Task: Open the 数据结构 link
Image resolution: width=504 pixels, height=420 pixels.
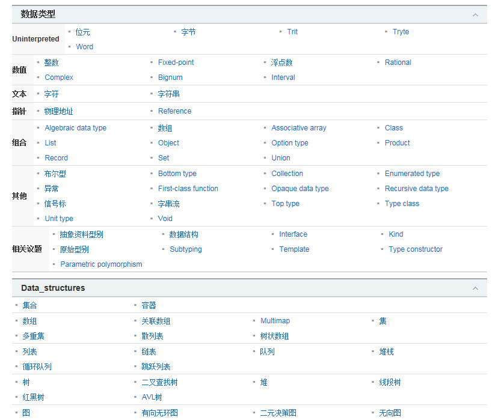Action: pyautogui.click(x=184, y=235)
